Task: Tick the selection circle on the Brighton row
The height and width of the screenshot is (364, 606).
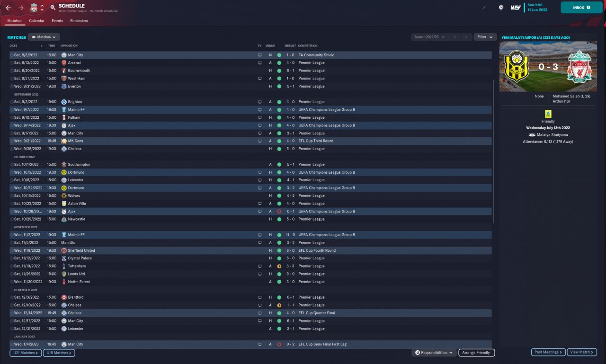Action: [12, 102]
